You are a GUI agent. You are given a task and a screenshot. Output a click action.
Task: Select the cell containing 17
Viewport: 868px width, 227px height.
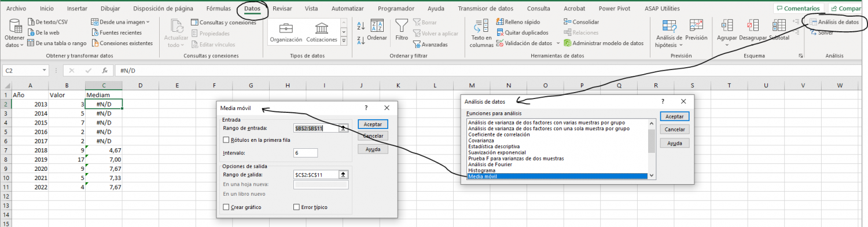tap(67, 159)
